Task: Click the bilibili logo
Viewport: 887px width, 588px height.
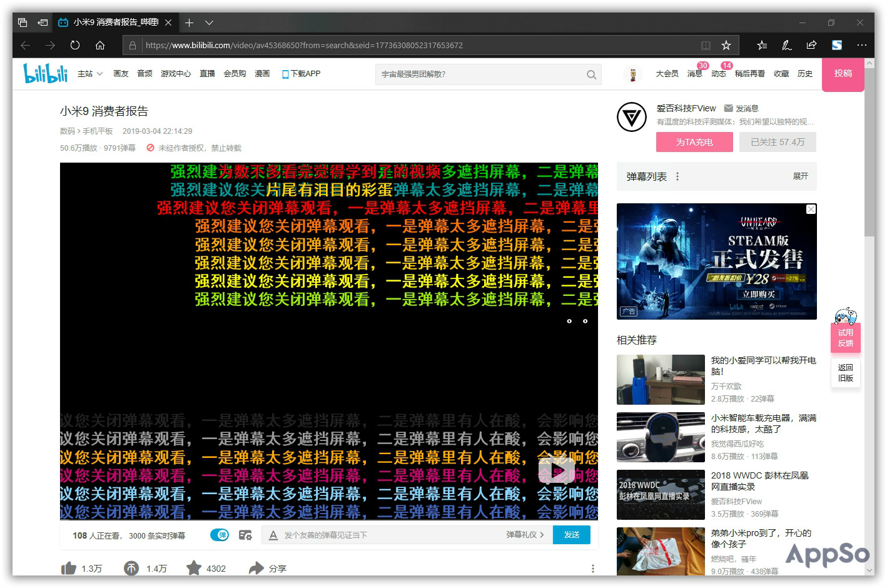Action: [x=45, y=74]
